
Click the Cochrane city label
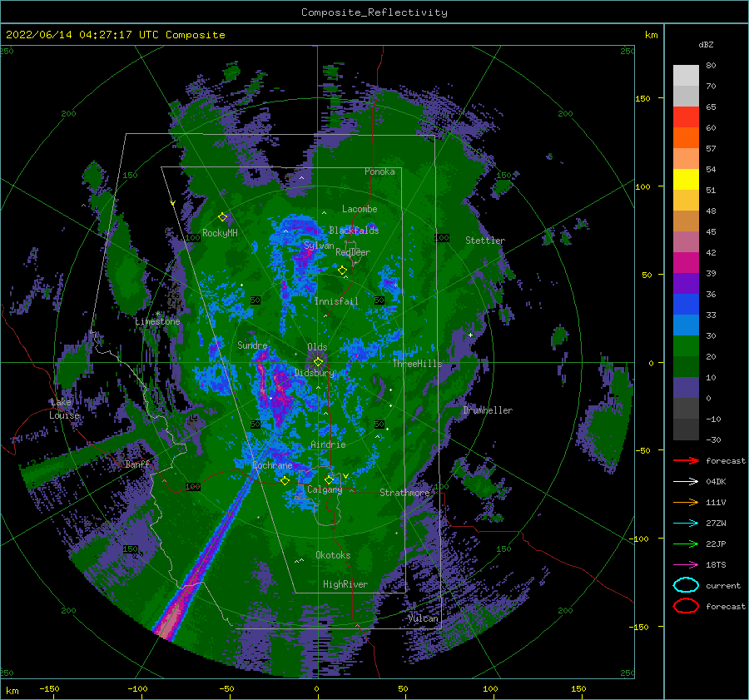pyautogui.click(x=272, y=465)
